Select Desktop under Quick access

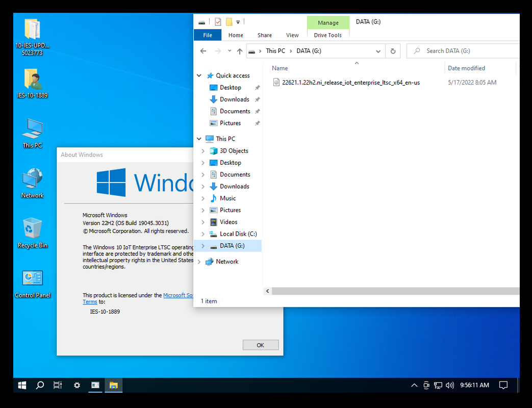point(231,88)
